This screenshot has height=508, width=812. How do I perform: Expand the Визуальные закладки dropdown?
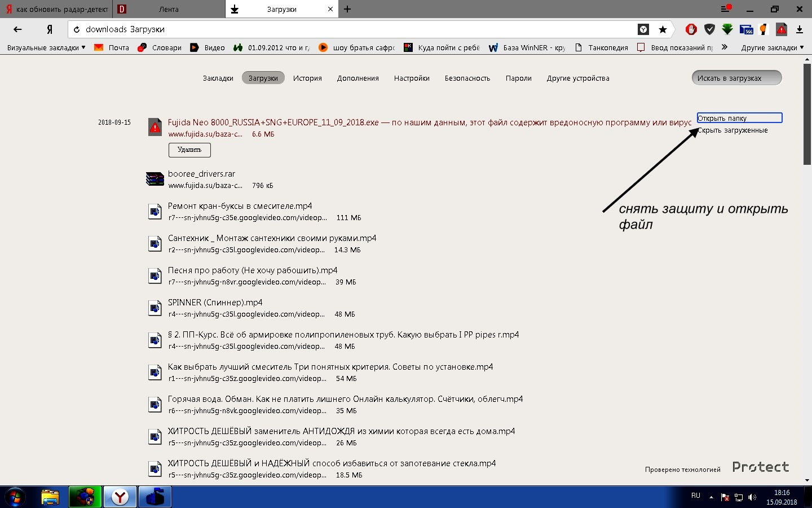(x=46, y=47)
